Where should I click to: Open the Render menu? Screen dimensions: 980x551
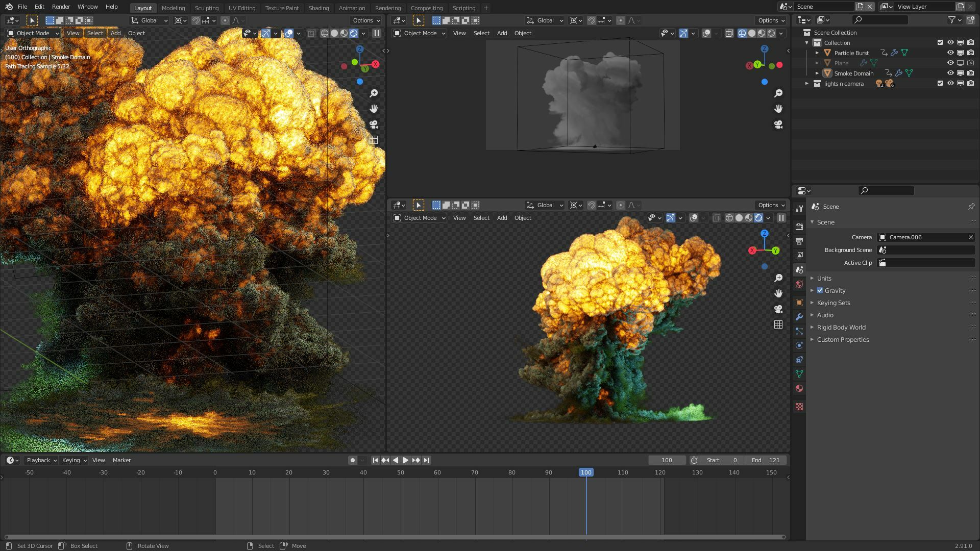pos(61,7)
